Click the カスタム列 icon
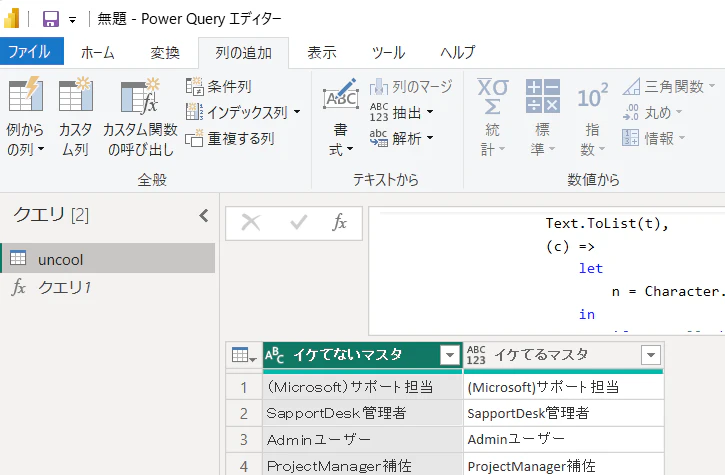The width and height of the screenshot is (725, 475). pyautogui.click(x=75, y=95)
